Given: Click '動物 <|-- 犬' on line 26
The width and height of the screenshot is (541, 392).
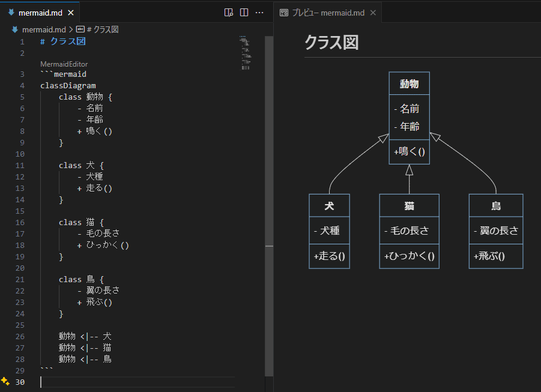Looking at the screenshot, I should 85,336.
